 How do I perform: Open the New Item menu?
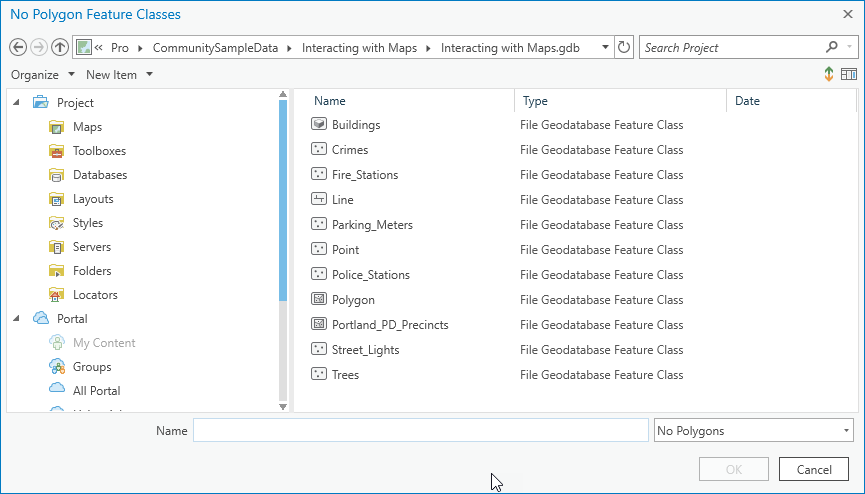119,75
